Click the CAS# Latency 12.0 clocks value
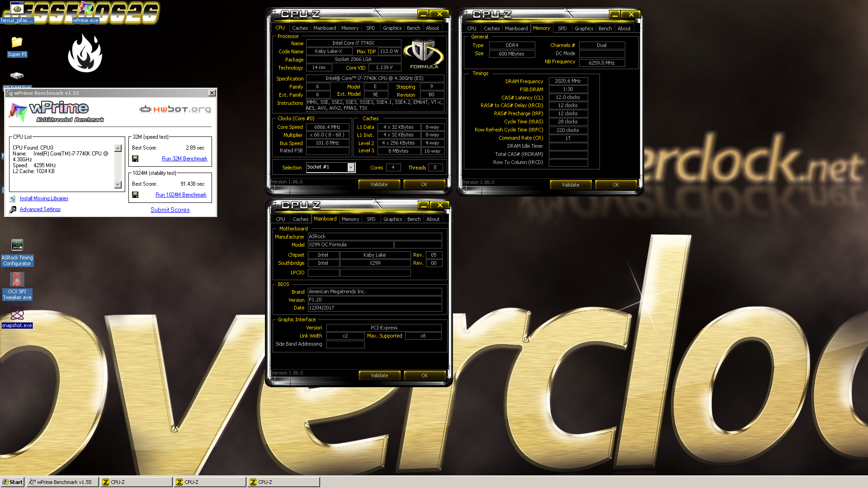This screenshot has height=488, width=868. pyautogui.click(x=568, y=98)
